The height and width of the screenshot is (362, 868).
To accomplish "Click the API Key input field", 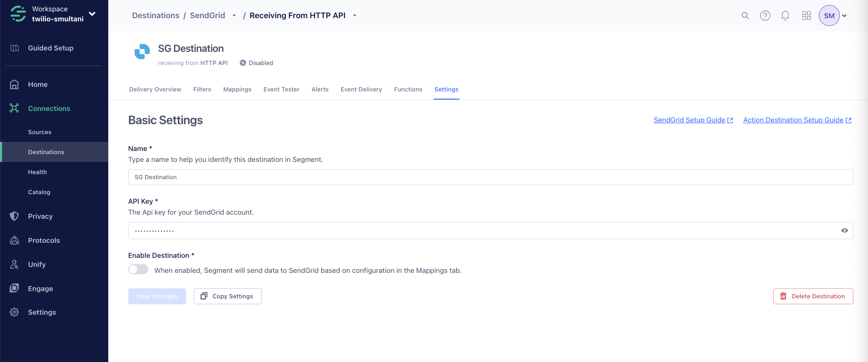I will click(490, 231).
